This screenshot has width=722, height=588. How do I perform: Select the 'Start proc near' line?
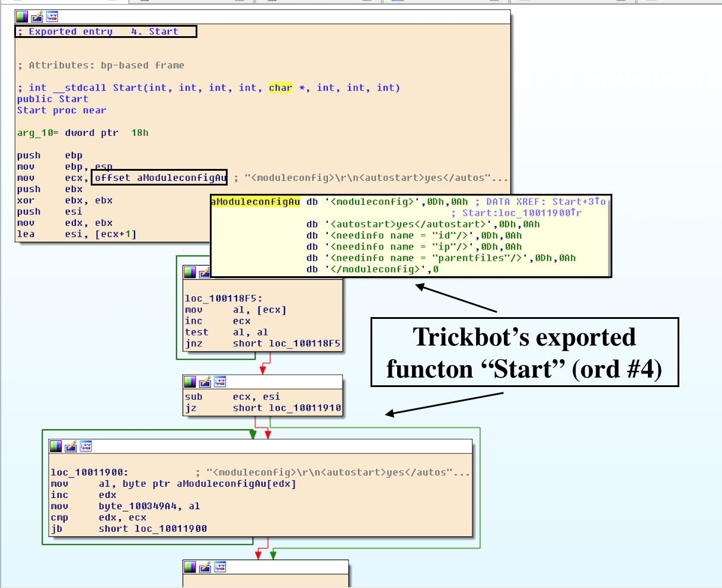tap(62, 110)
